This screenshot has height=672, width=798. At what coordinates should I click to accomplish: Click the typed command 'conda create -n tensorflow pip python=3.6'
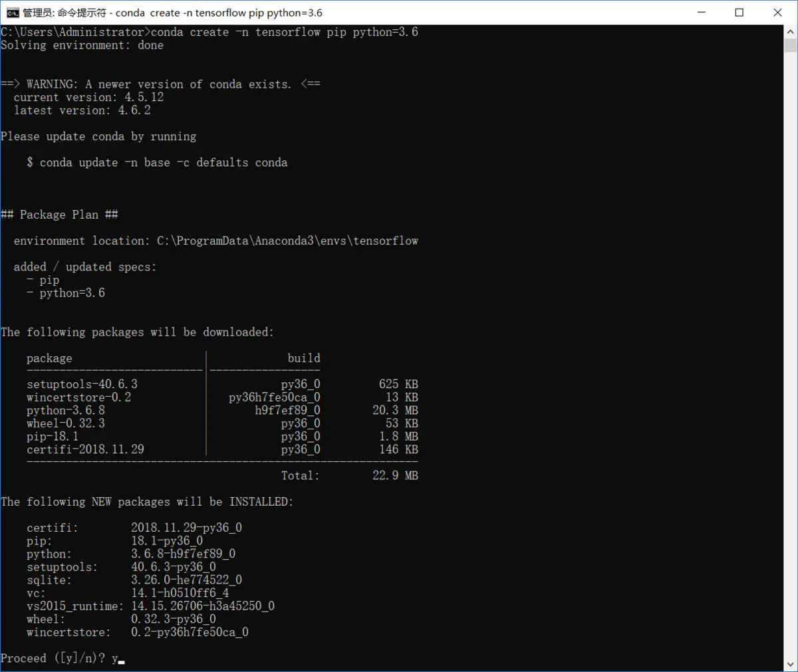click(x=285, y=32)
